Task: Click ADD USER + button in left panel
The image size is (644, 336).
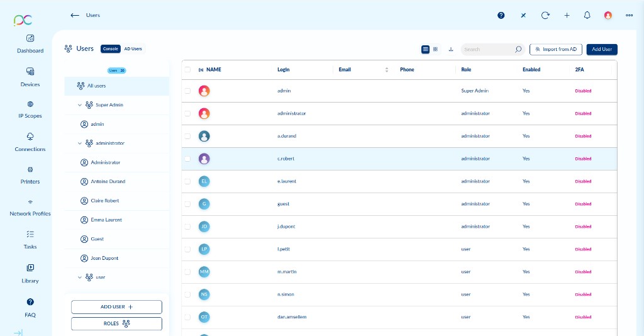Action: coord(116,307)
